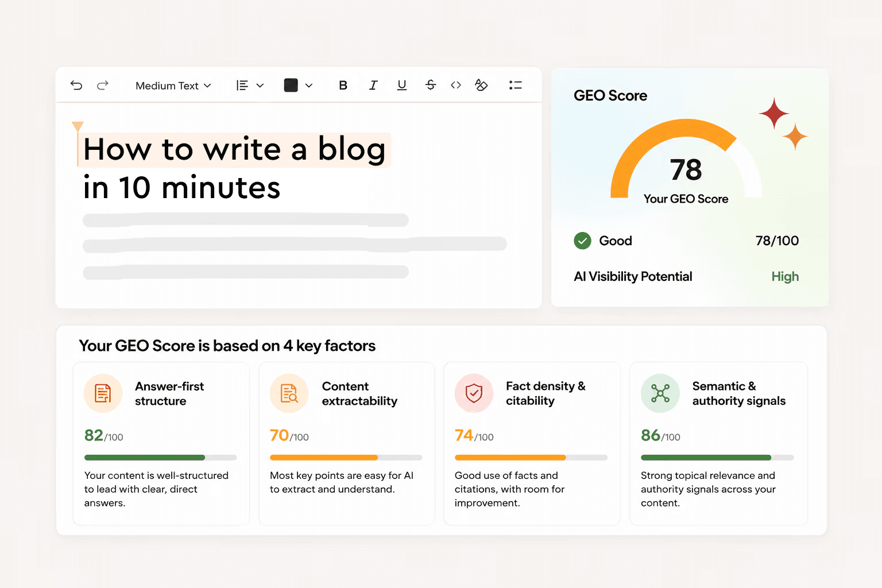
Task: Click the red sparkle star icon
Action: tap(774, 113)
